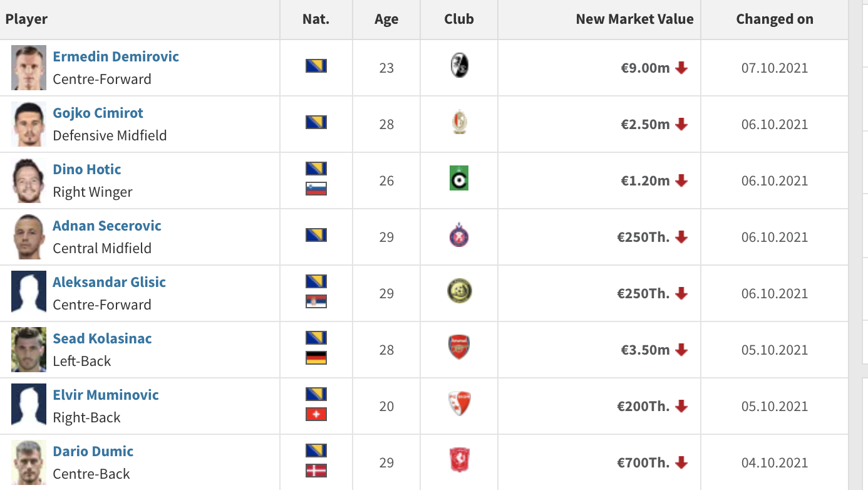Click Standard Liège club crest
Screen dimensions: 868x490
459,122
